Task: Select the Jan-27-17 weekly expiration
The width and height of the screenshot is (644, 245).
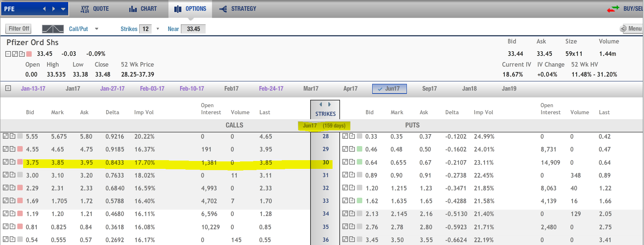Action: coord(112,89)
